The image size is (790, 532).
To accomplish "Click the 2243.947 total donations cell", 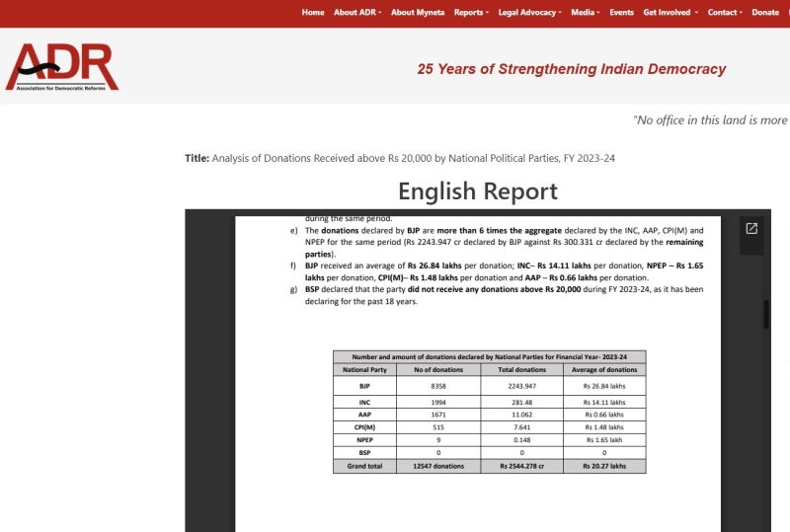I will click(522, 386).
